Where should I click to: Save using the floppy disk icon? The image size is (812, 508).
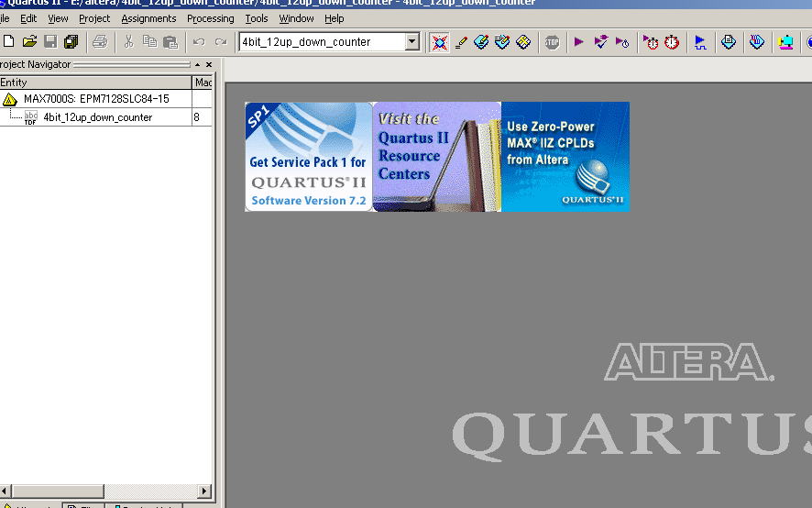(50, 41)
